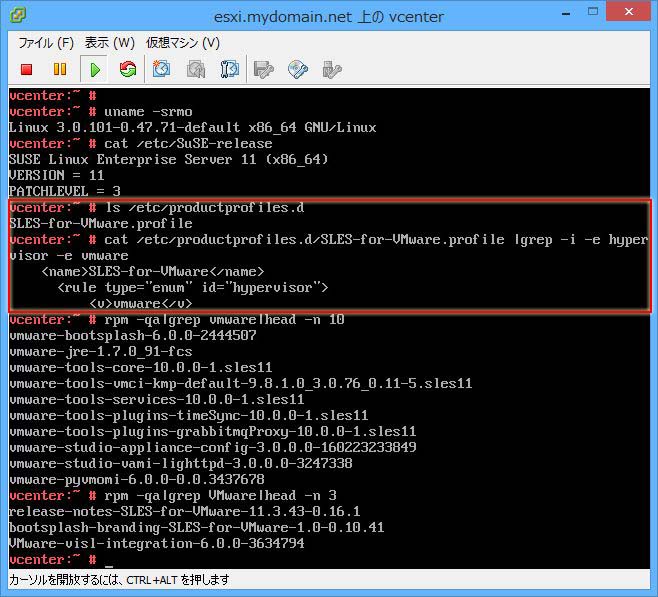
Task: Click '<name>SLES-for-VMware</name>' line
Action: (x=153, y=271)
